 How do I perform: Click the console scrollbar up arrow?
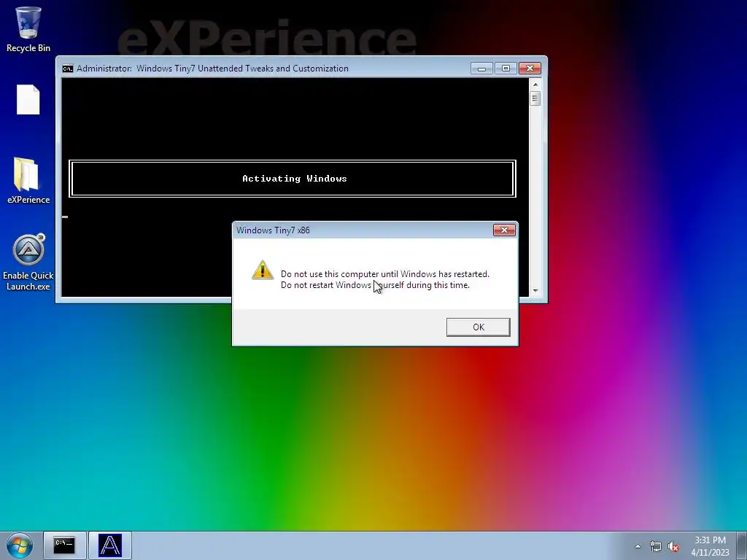535,85
